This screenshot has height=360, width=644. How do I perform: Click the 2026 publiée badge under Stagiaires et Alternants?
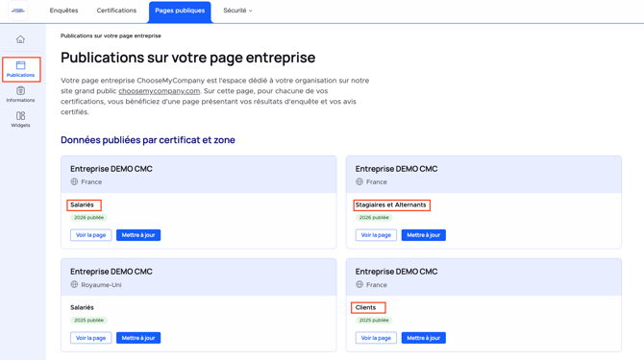click(x=374, y=218)
